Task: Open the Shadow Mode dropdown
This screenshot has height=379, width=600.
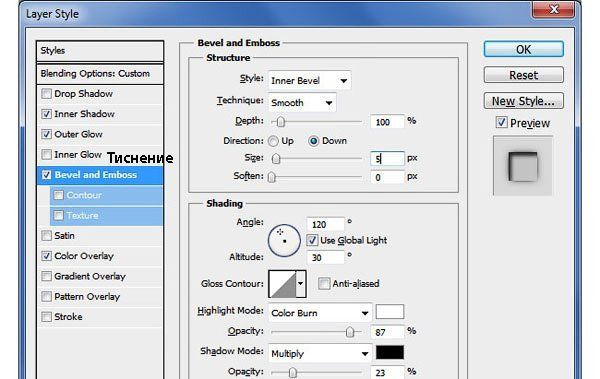Action: click(320, 353)
